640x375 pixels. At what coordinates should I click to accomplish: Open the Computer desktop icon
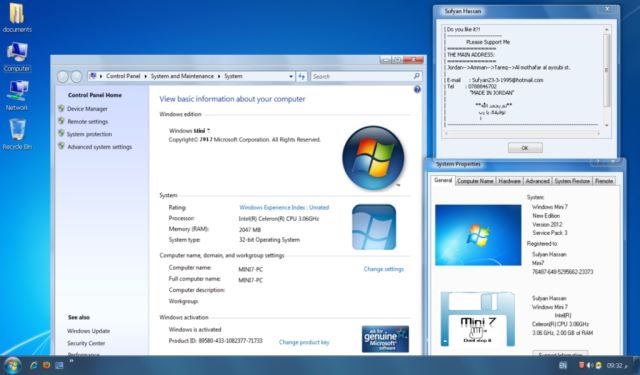click(x=17, y=57)
